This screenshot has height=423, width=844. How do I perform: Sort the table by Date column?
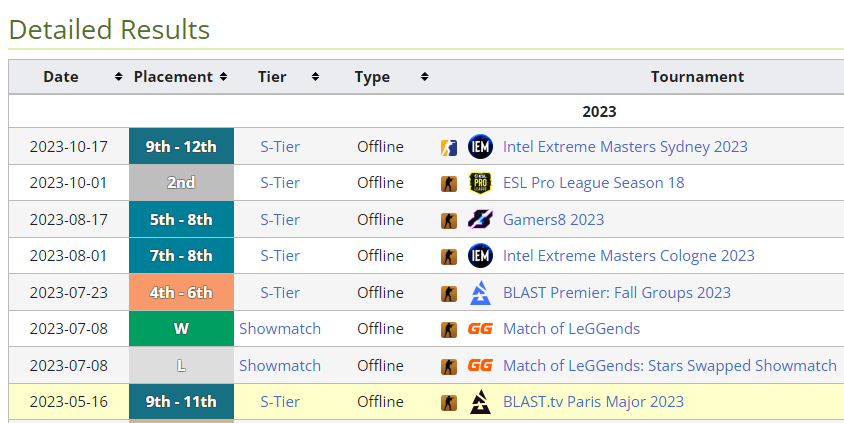(x=119, y=77)
